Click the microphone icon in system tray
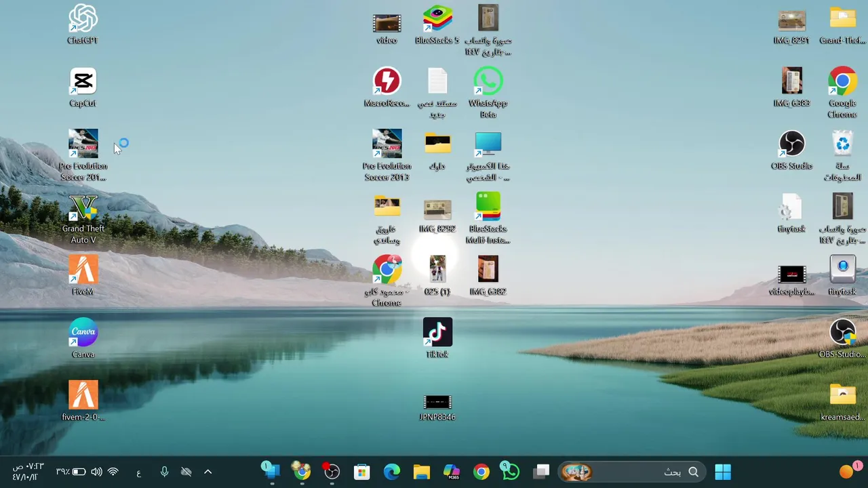 point(164,472)
